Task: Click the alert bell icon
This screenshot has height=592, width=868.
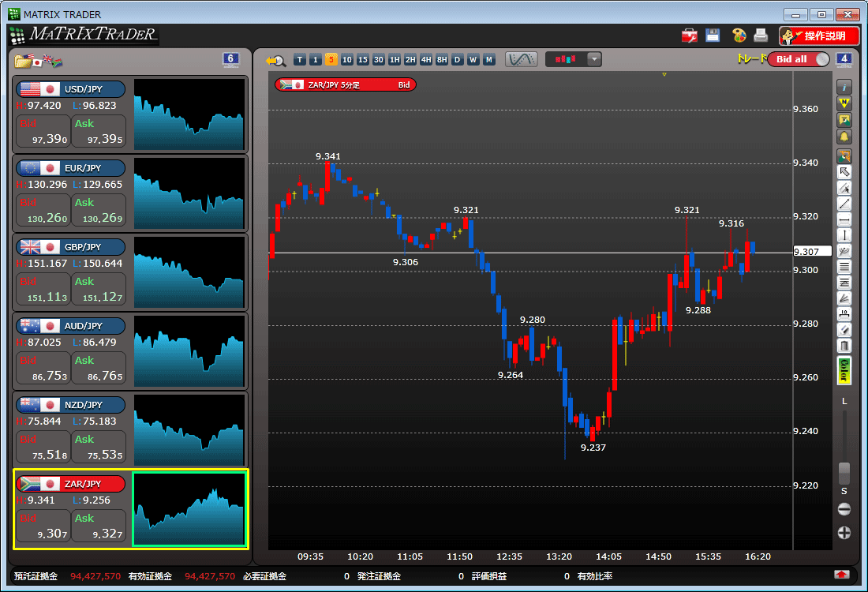Action: pos(844,137)
